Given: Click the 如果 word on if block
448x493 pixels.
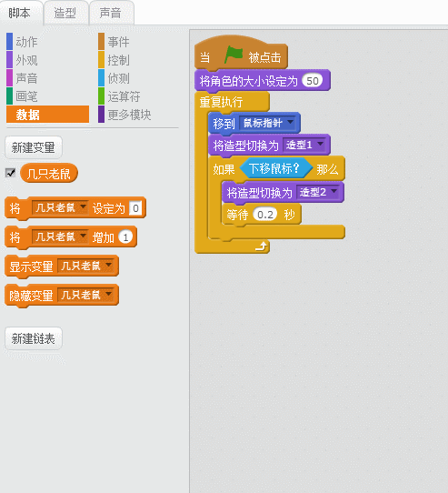Looking at the screenshot, I should (224, 169).
